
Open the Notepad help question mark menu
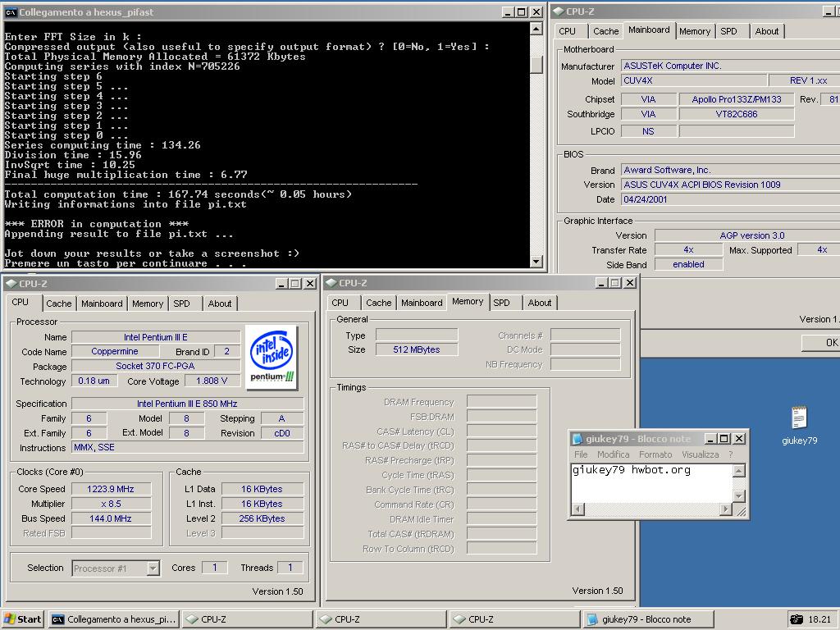coord(731,454)
